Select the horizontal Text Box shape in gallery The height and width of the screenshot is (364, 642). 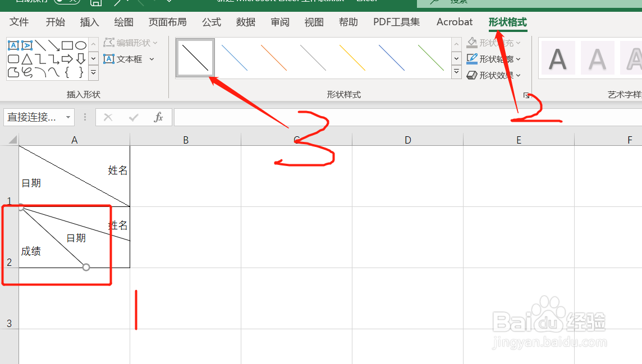[13, 45]
